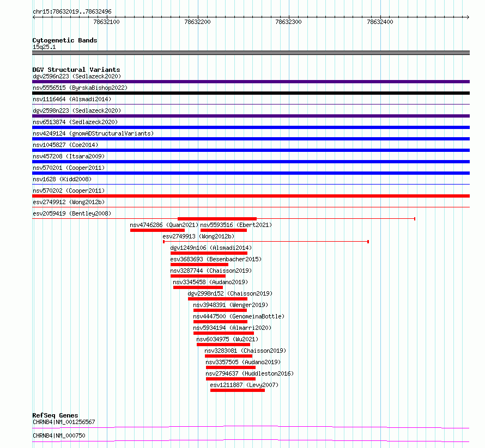
Task: Select the nsv3287744 (Chaisson2019) label
Action: [x=211, y=271]
